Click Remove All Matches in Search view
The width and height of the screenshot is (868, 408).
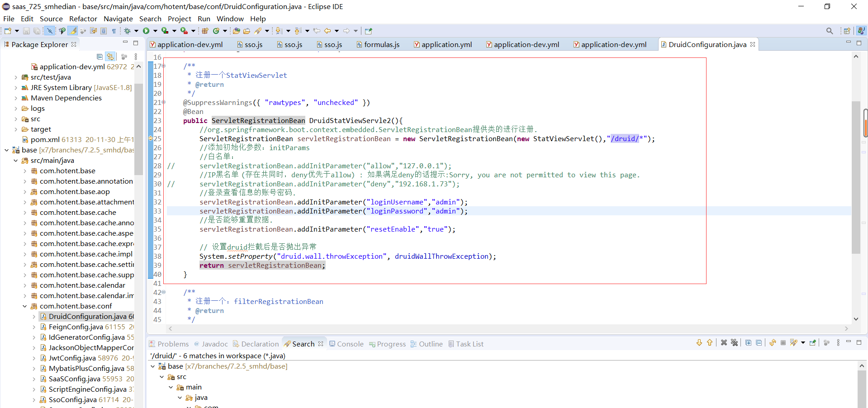pos(734,343)
